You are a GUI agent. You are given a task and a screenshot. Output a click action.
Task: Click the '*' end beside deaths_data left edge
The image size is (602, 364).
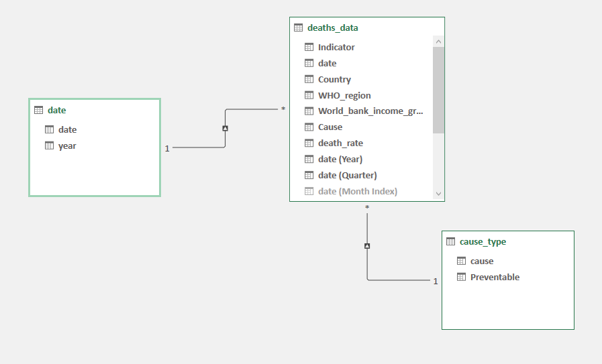(x=283, y=109)
